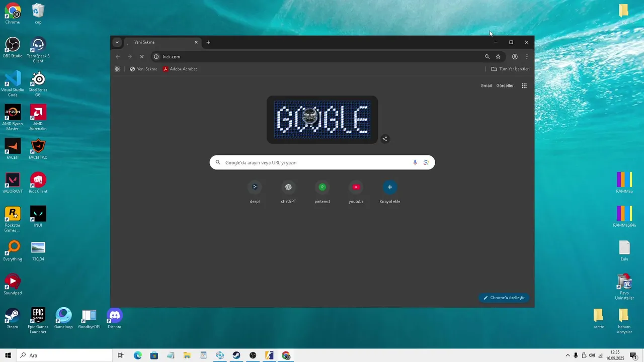
Task: Open zoom magnifier in address bar
Action: 487,57
